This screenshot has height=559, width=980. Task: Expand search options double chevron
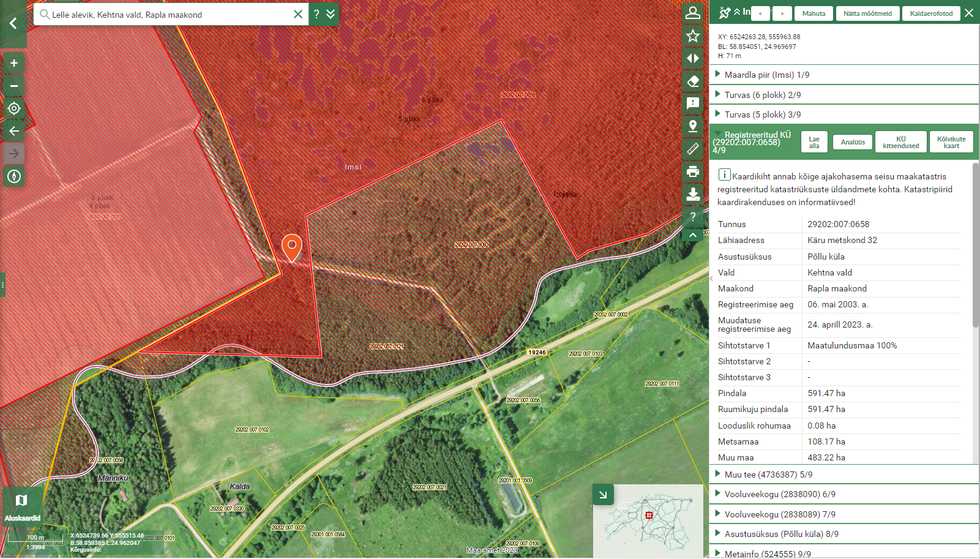click(x=331, y=13)
